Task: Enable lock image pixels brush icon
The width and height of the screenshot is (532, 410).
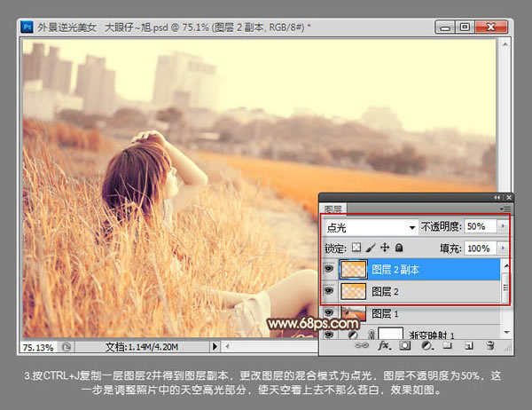Action: click(x=371, y=248)
